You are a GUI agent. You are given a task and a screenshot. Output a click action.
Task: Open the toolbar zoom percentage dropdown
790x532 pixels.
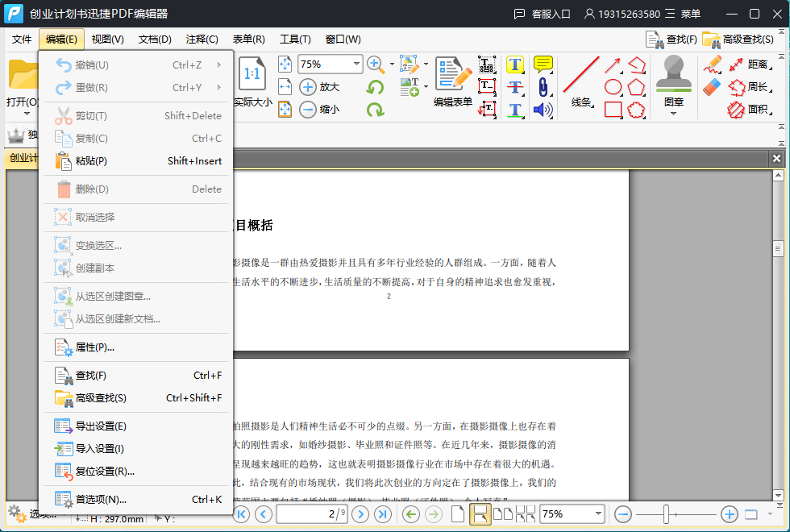[356, 64]
